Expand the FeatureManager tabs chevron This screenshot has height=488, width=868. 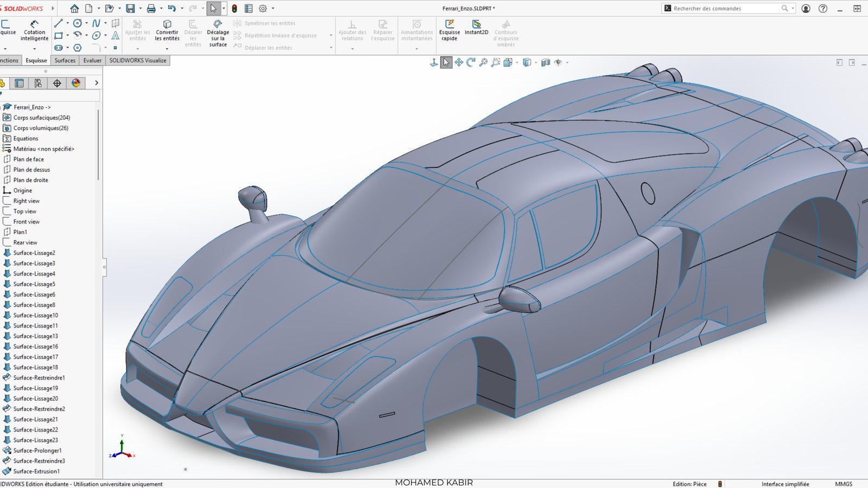tap(97, 83)
